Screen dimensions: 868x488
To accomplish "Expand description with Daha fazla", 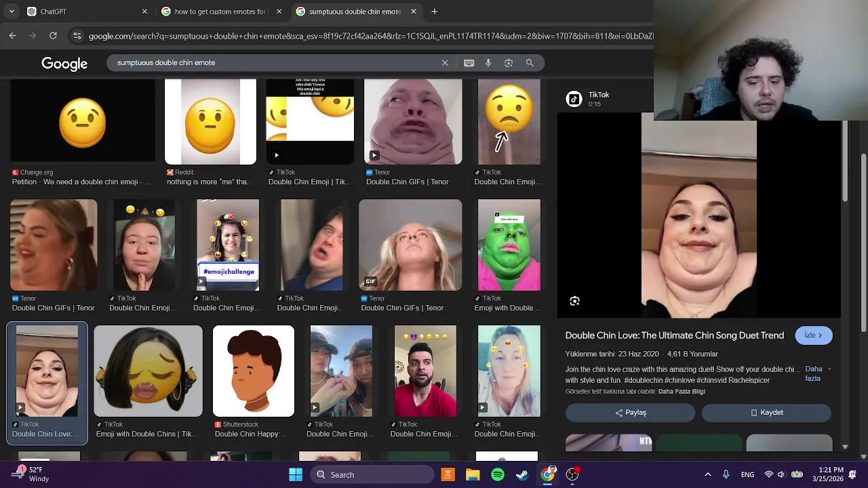I will (x=817, y=373).
